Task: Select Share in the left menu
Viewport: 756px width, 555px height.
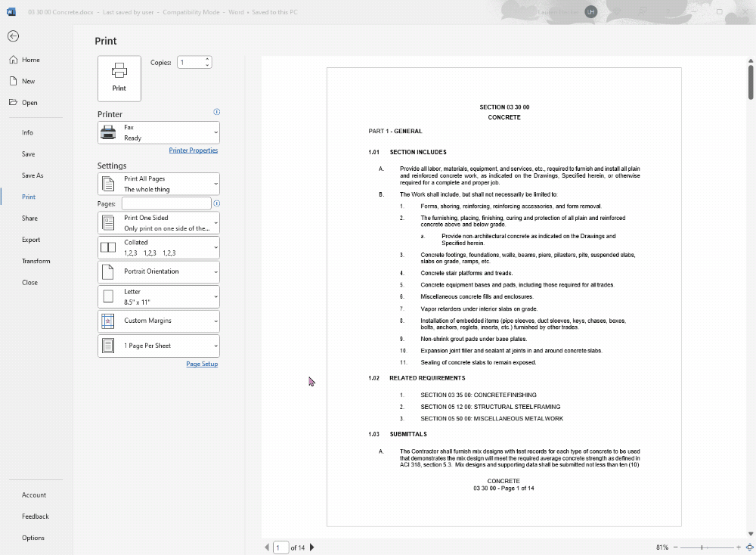Action: coord(29,218)
